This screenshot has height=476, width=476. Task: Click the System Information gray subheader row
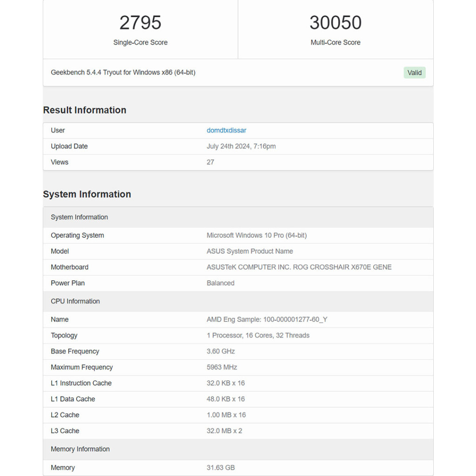point(238,217)
